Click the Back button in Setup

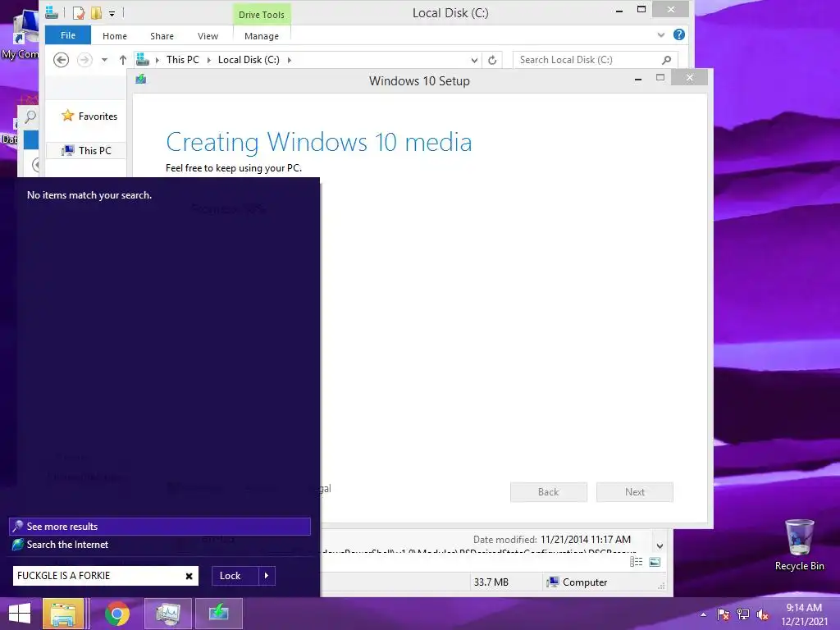coord(549,492)
